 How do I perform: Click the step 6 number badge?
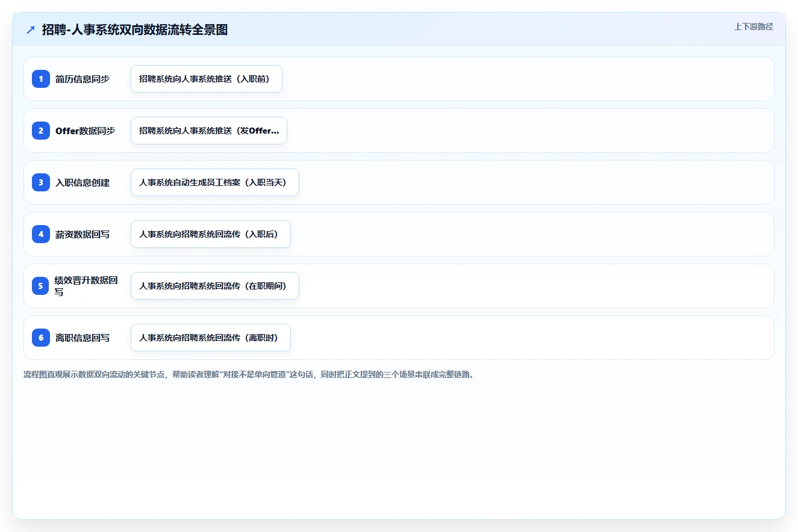click(41, 338)
